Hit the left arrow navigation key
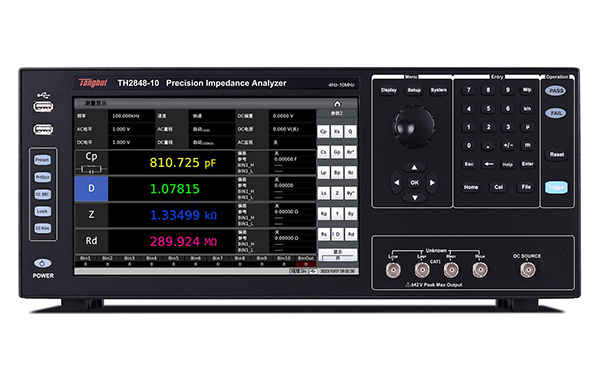The height and width of the screenshot is (367, 600). point(396,183)
